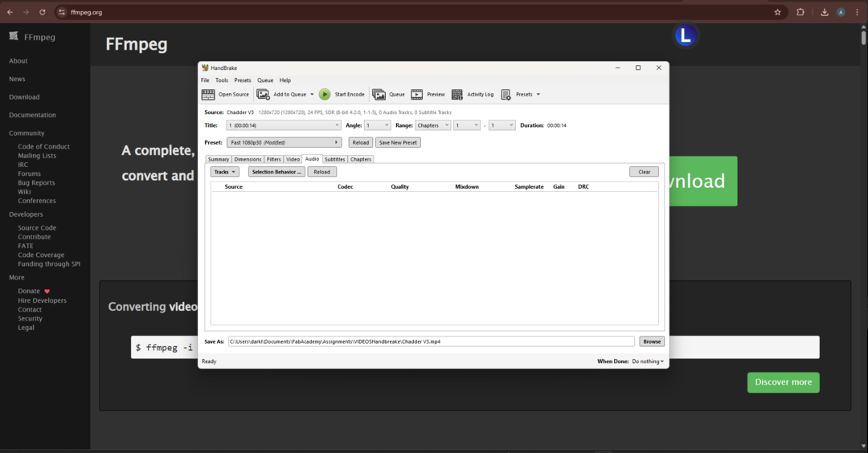Viewport: 868px width, 453px height.
Task: Open the Preview icon in HandBrake toolbar
Action: point(417,95)
